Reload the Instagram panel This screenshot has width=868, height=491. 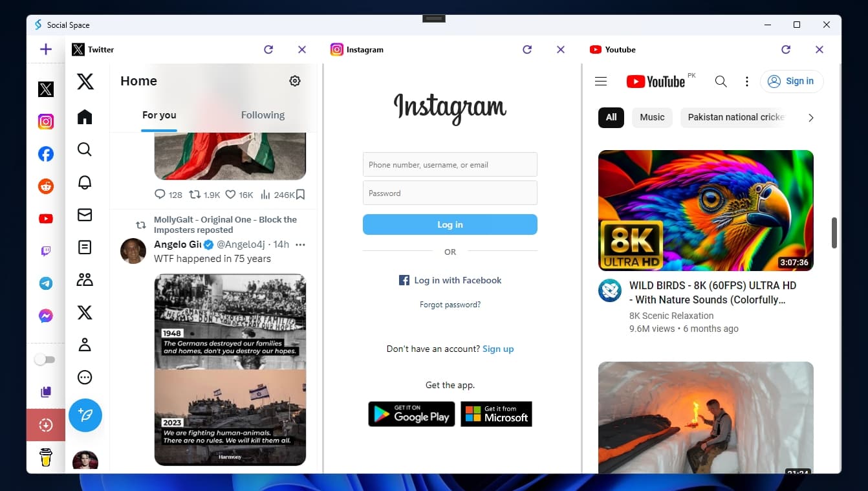click(527, 49)
